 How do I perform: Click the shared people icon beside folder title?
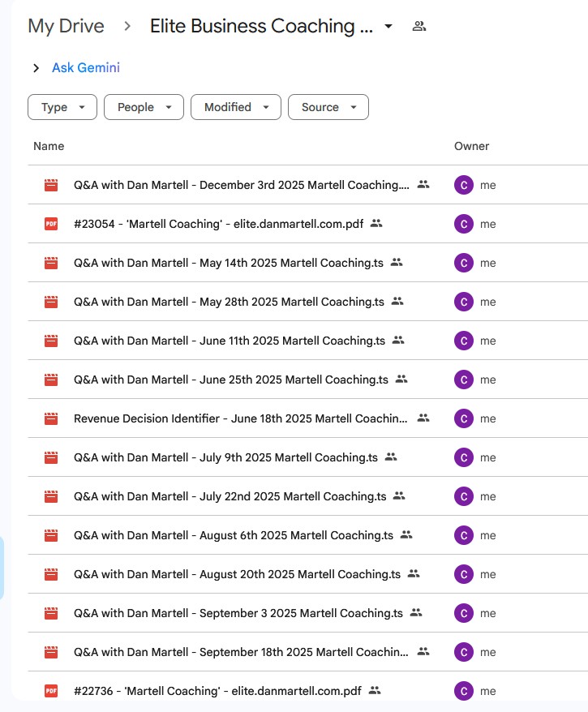click(x=418, y=26)
